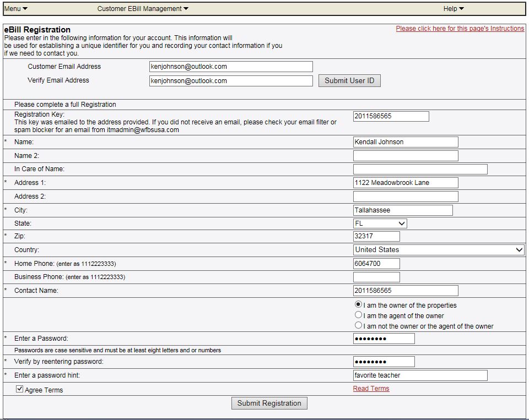Open the Help menu

tap(454, 9)
